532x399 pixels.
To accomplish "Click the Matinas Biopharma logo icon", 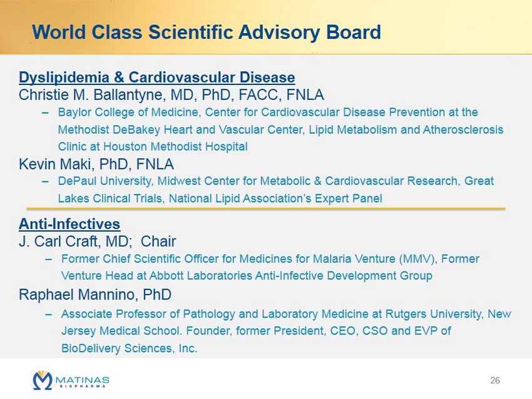I will [x=43, y=379].
